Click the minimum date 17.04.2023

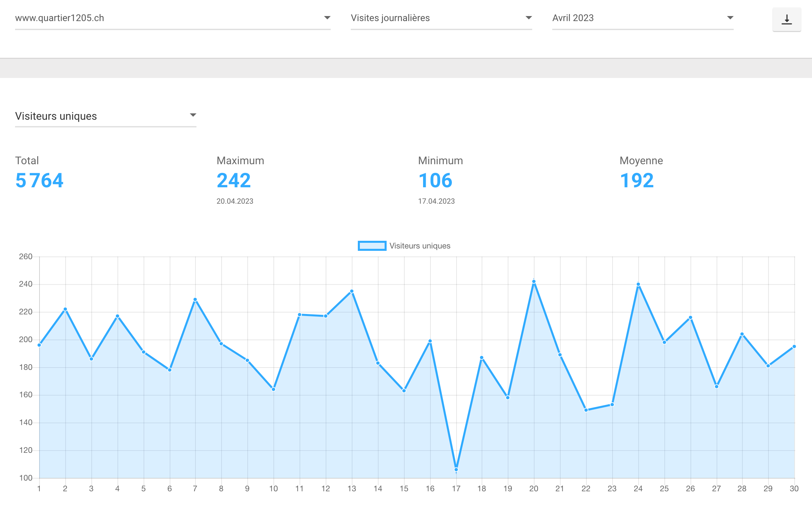[x=436, y=201]
